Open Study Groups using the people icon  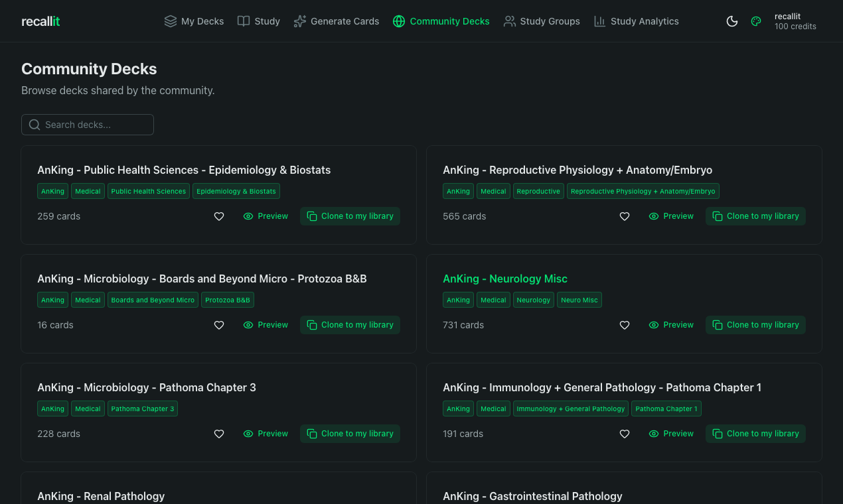[510, 21]
